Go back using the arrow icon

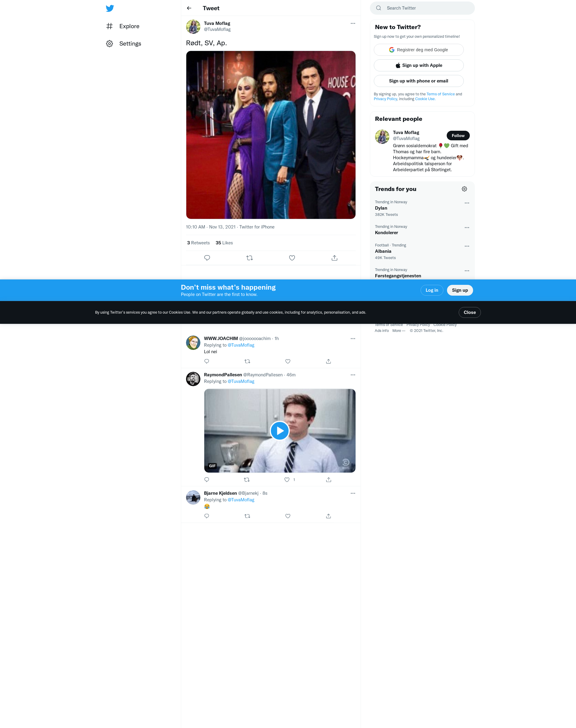(x=189, y=8)
